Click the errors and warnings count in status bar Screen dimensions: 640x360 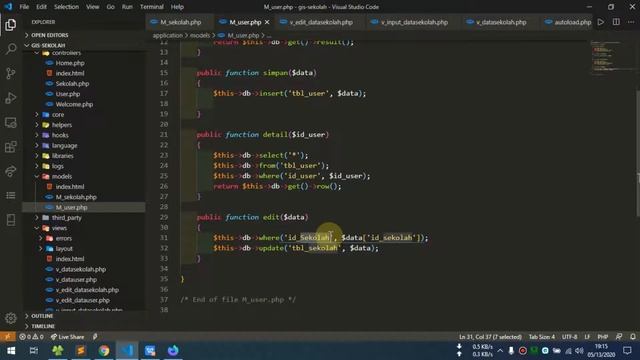tap(31, 337)
